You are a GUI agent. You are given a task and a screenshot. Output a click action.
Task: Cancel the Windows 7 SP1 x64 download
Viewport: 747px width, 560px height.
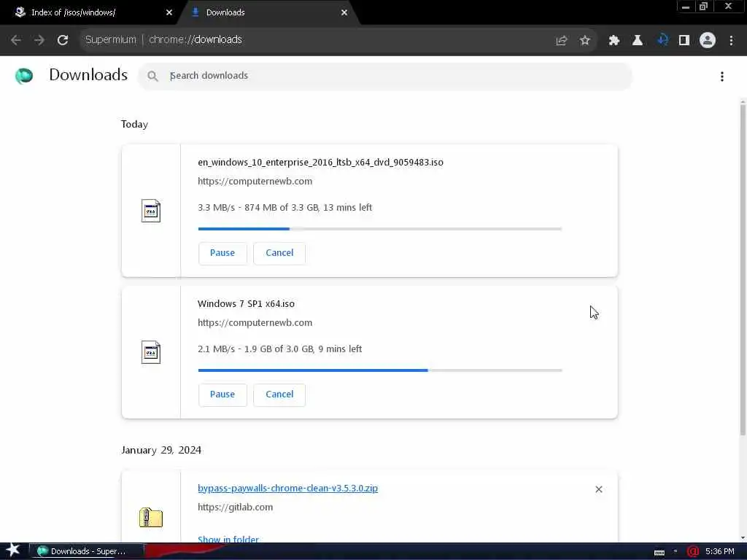pyautogui.click(x=279, y=394)
